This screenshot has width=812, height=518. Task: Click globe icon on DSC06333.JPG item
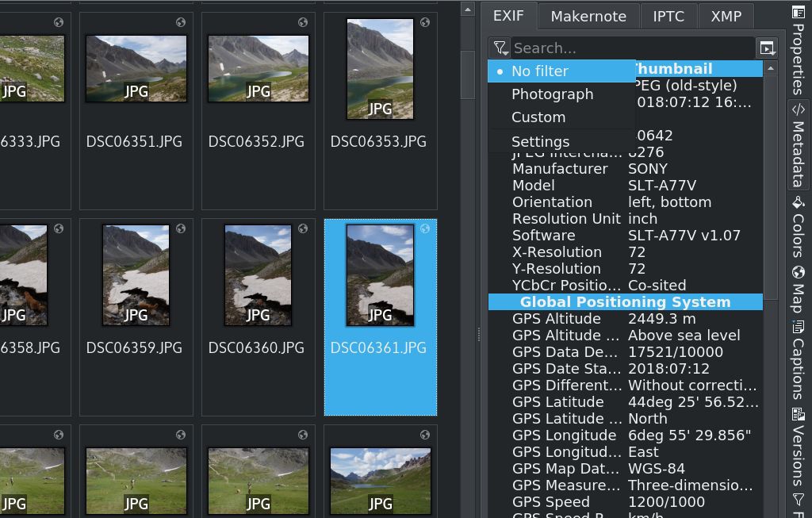click(59, 22)
